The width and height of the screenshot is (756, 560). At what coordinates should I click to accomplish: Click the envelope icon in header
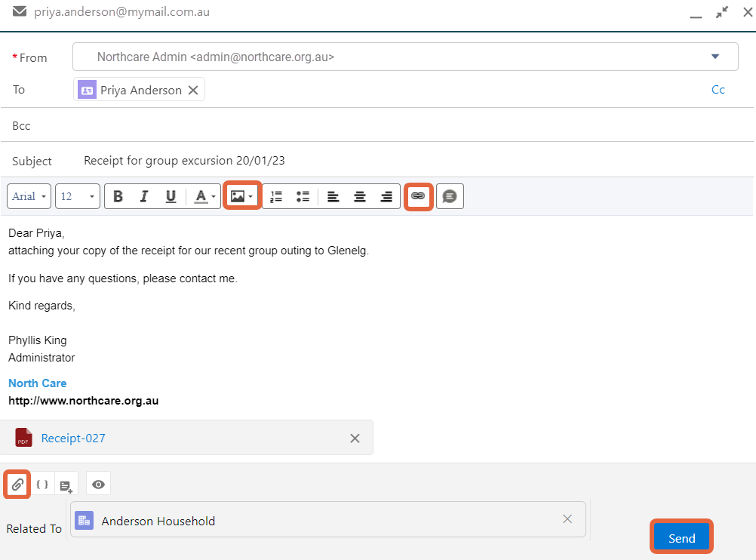coord(20,11)
